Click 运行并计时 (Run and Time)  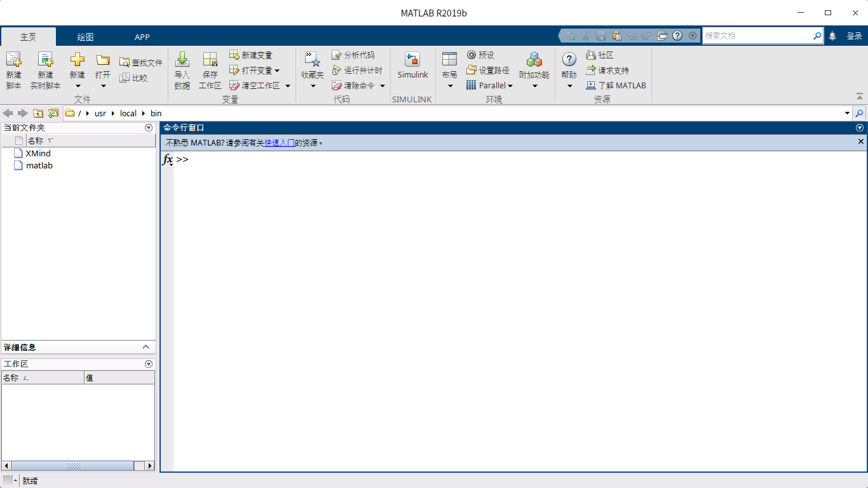pos(357,70)
